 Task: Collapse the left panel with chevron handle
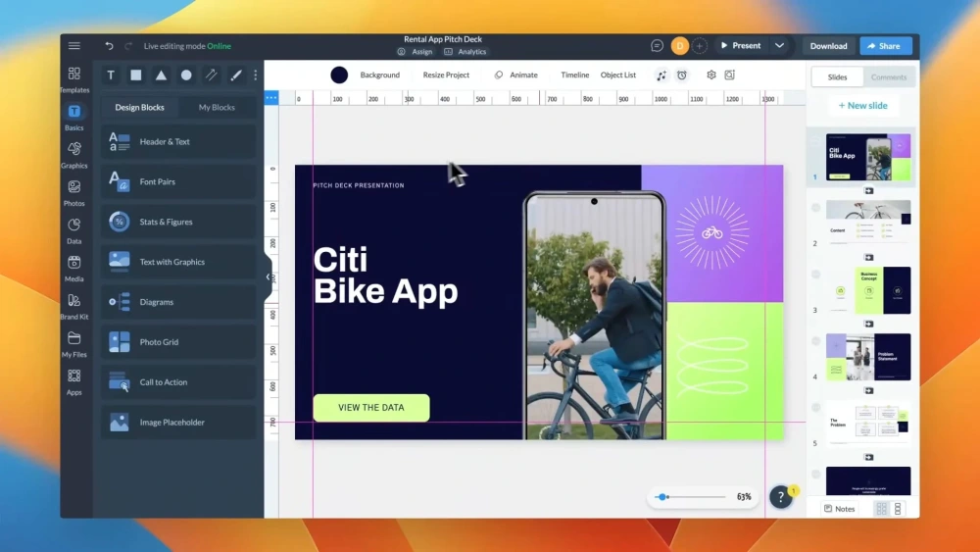(x=269, y=276)
